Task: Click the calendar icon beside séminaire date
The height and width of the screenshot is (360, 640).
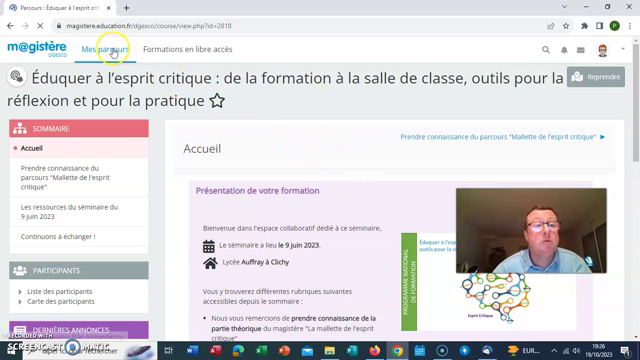Action: point(209,246)
